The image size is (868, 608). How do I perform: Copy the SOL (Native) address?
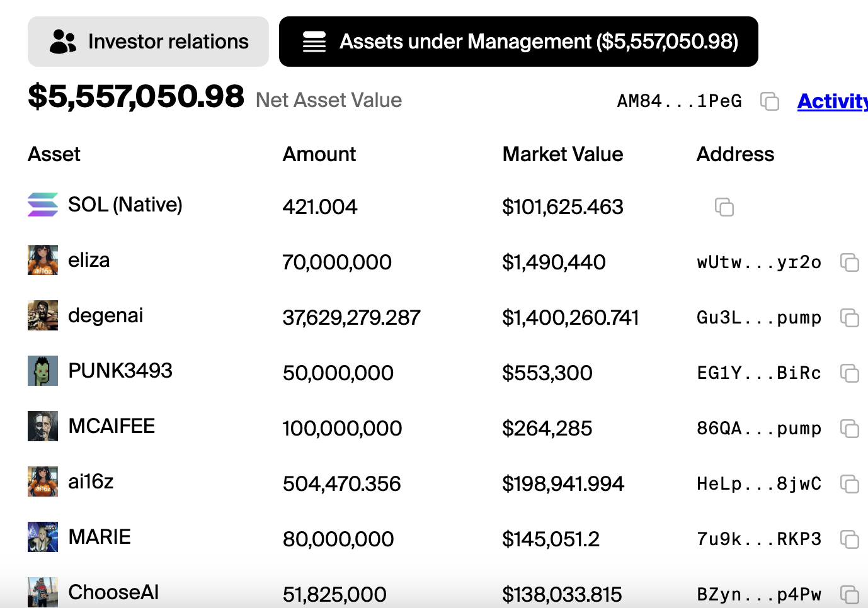point(724,207)
